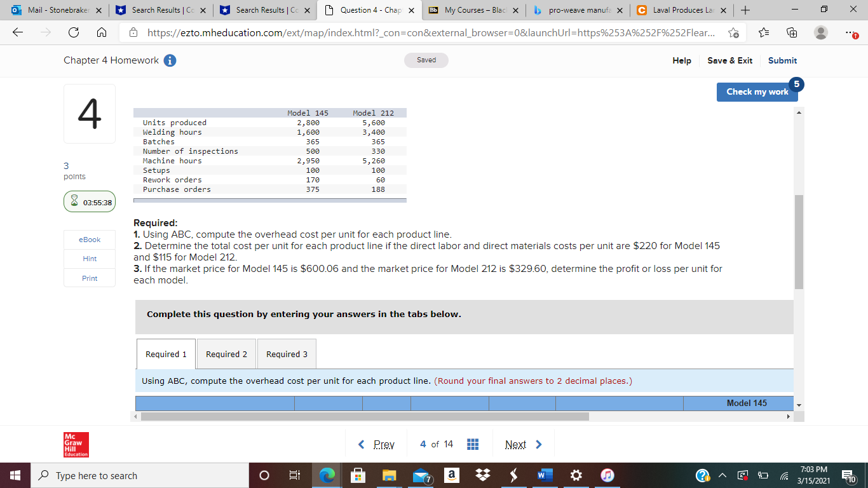The height and width of the screenshot is (488, 868).
Task: Add this page to favorites with the star icon
Action: [x=734, y=33]
